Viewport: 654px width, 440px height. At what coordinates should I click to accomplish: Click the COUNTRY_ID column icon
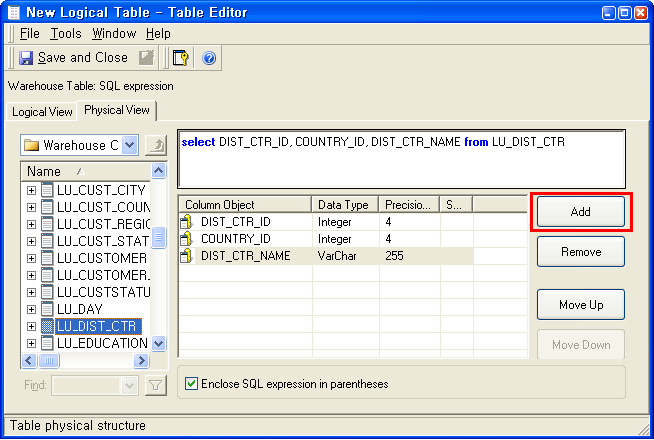tap(186, 239)
